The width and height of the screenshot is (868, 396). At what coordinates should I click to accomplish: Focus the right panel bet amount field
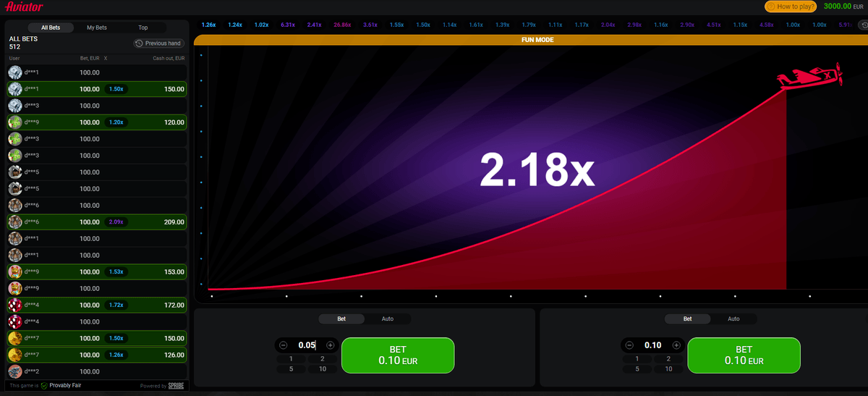tap(652, 345)
